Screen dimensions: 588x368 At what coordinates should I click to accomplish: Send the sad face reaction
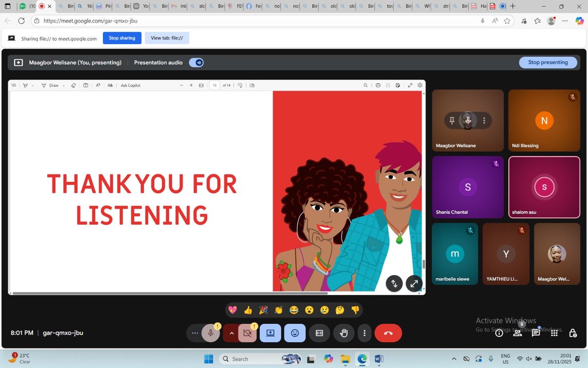click(324, 310)
